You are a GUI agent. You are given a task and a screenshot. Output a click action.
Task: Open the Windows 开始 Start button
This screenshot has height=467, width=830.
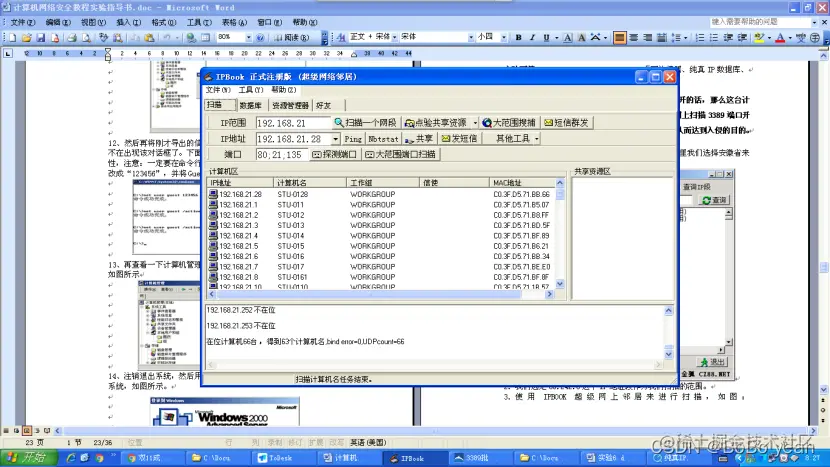pos(28,457)
